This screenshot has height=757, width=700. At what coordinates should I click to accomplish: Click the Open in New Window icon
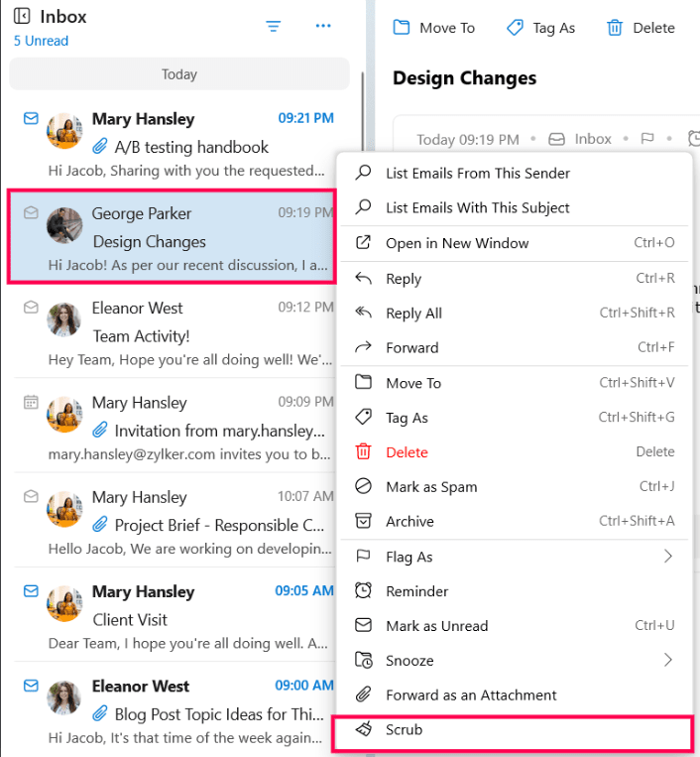pos(363,242)
